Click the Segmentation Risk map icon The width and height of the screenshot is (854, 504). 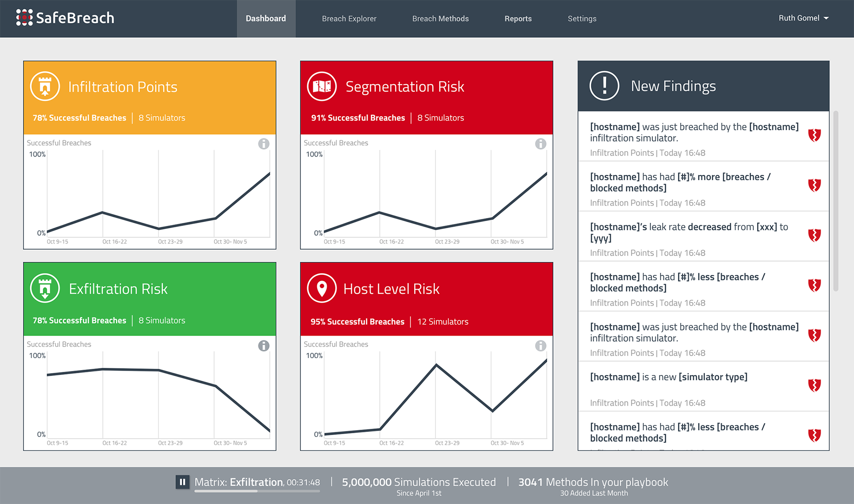[322, 86]
